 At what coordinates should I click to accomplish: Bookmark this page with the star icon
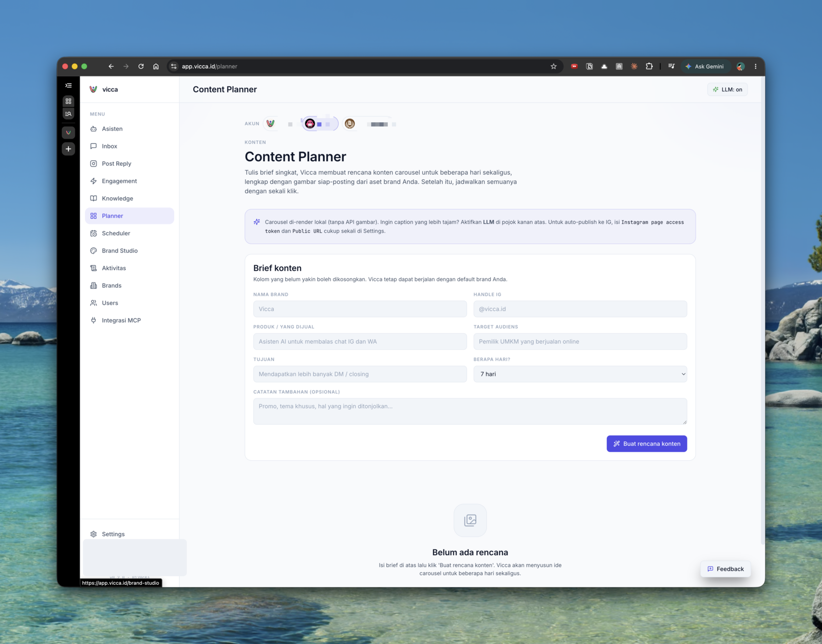click(553, 66)
